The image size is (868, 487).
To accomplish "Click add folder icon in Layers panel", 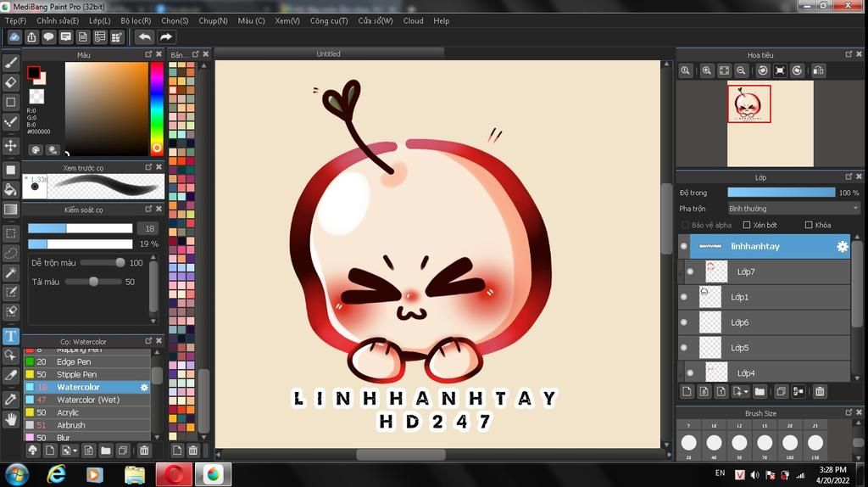I will click(760, 392).
